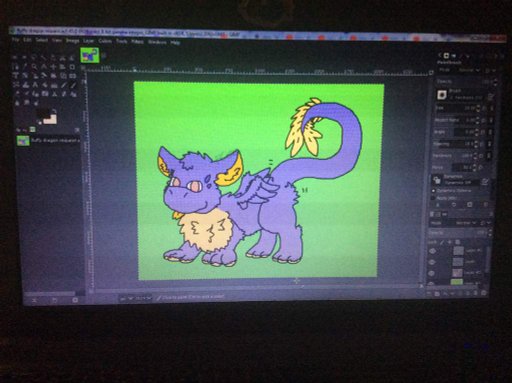
Task: Open the dynamics selector icon
Action: pyautogui.click(x=437, y=180)
